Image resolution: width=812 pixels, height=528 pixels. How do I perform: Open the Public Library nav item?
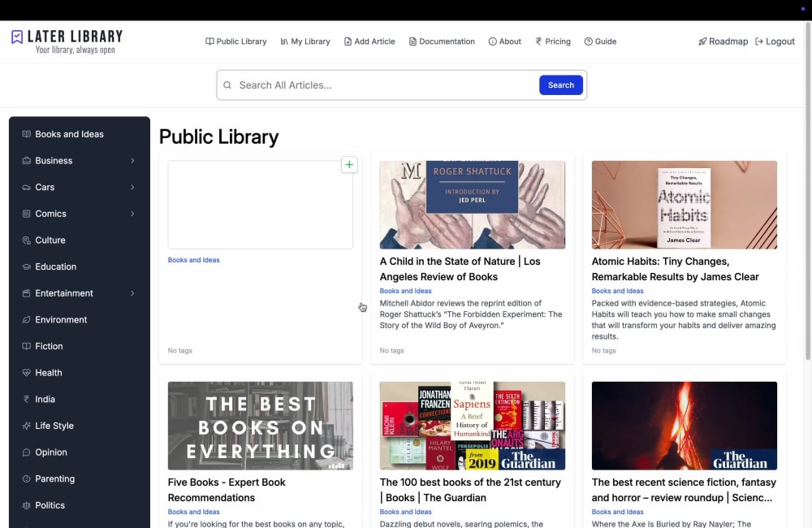pyautogui.click(x=236, y=41)
